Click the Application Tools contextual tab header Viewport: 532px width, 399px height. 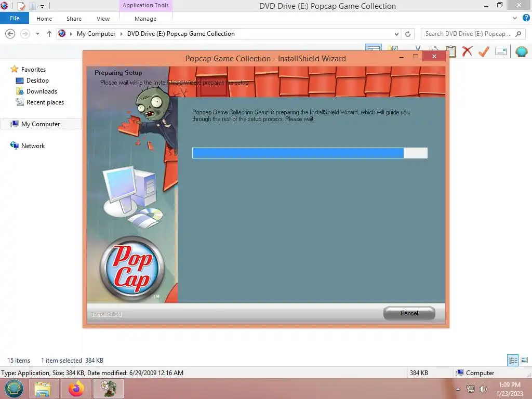[x=145, y=5]
